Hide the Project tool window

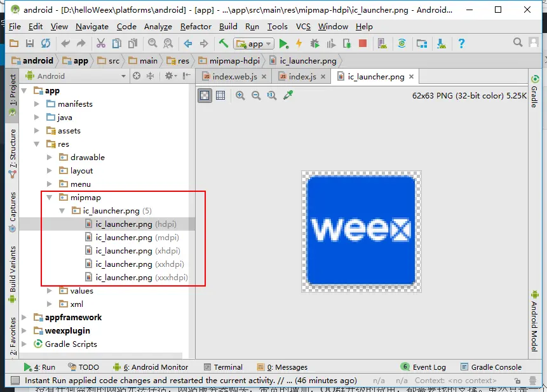(187, 76)
